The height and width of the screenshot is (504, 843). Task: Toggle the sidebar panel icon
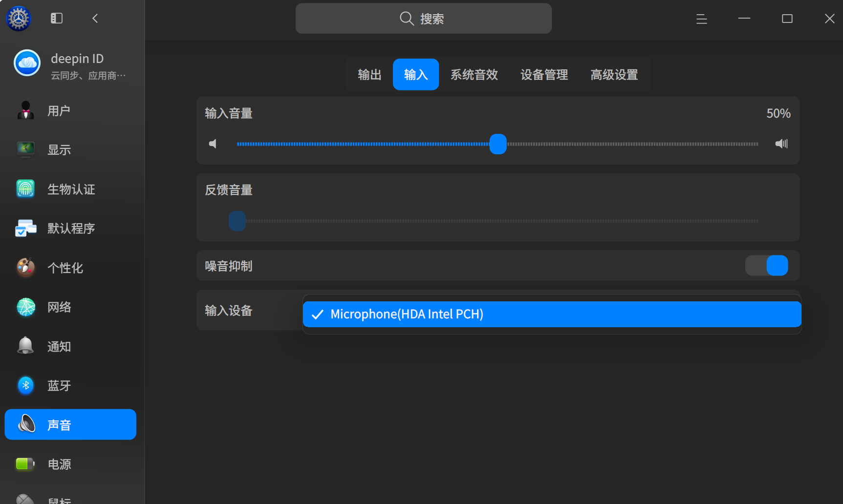pyautogui.click(x=57, y=19)
